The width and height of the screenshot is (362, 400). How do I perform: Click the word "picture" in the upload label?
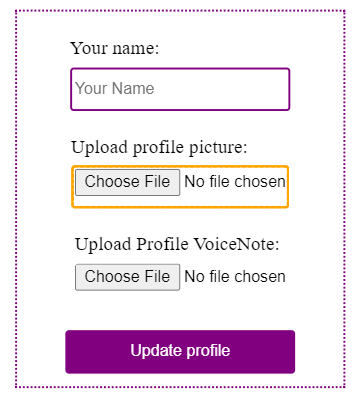216,148
